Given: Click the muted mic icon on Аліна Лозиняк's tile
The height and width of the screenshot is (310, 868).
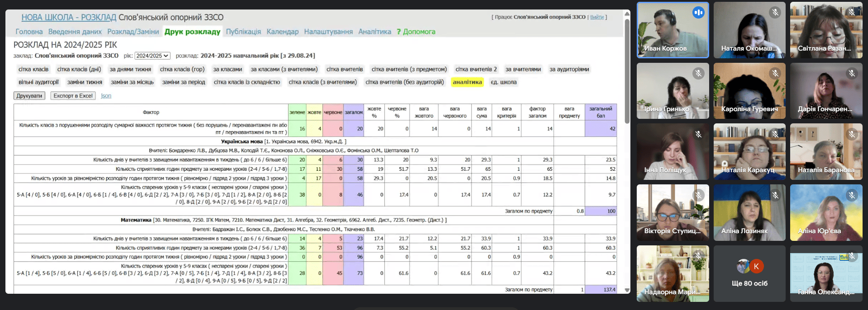Looking at the screenshot, I should point(775,195).
